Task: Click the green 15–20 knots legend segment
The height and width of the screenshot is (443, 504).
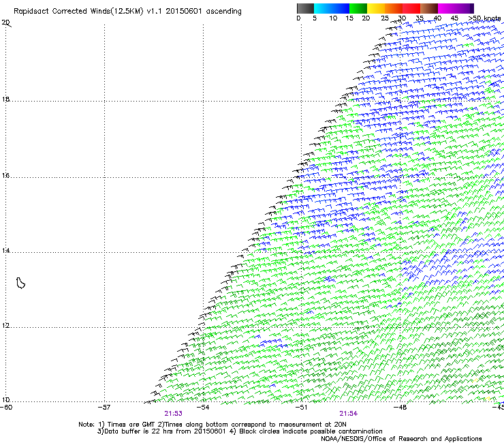Action: click(358, 8)
